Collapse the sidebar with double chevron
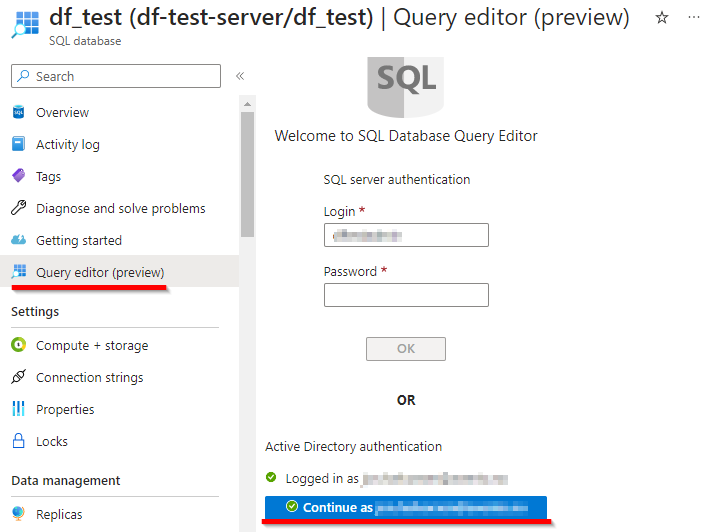Screen dimensions: 706x532 240,76
